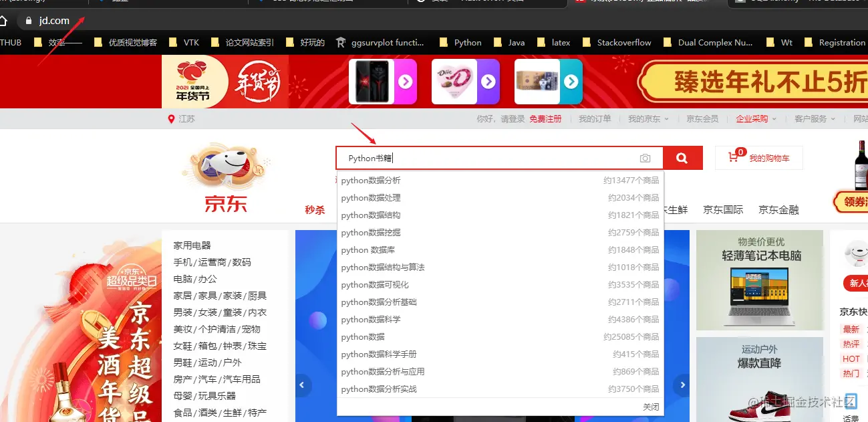868x422 pixels.
Task: Open the ggsurvplot functi... bookmark
Action: tap(380, 43)
